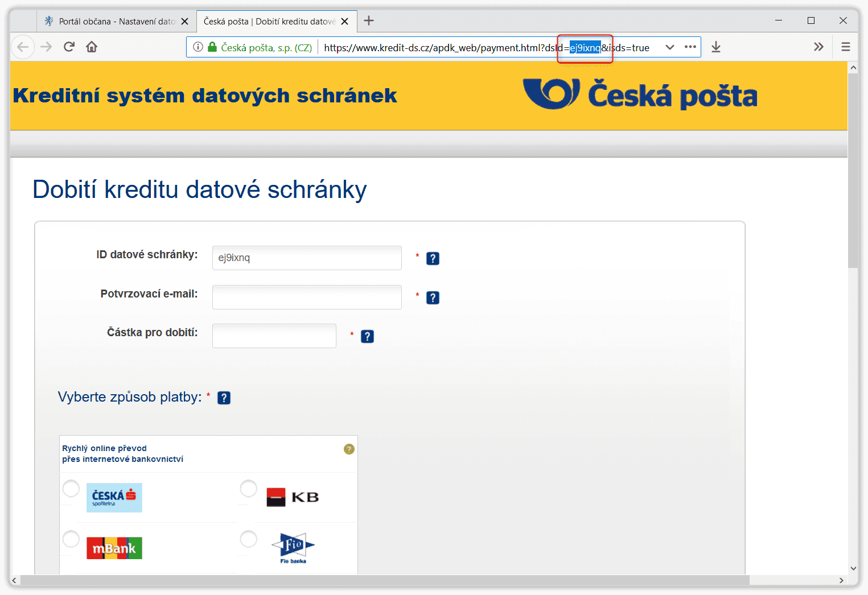Click the ID datové schránky field
This screenshot has width=868, height=595.
307,258
